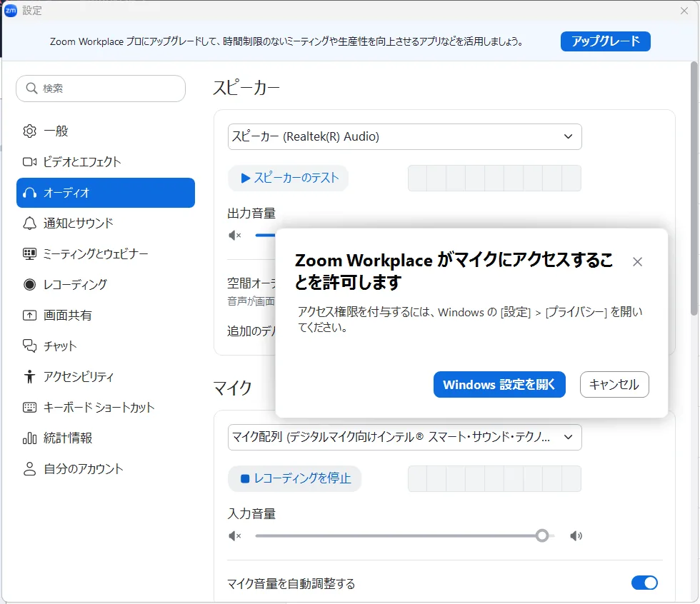Image resolution: width=700 pixels, height=604 pixels.
Task: Click the gear icon beside 一般
Action: [29, 131]
